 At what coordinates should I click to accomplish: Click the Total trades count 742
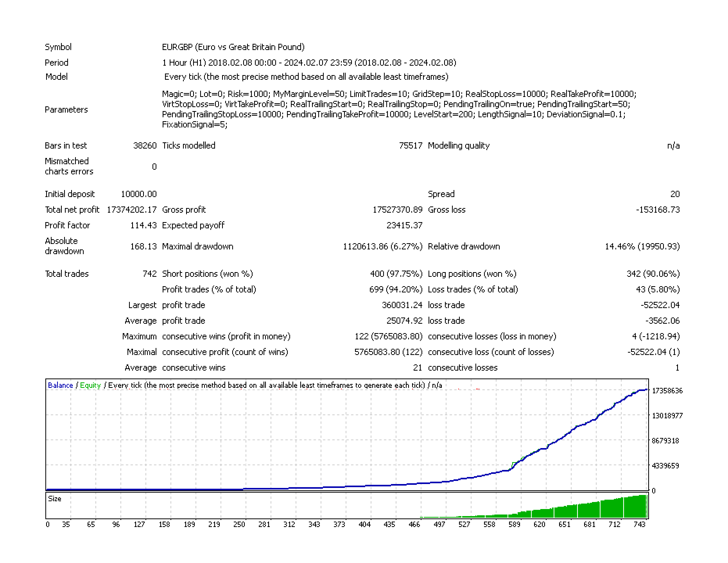(149, 274)
